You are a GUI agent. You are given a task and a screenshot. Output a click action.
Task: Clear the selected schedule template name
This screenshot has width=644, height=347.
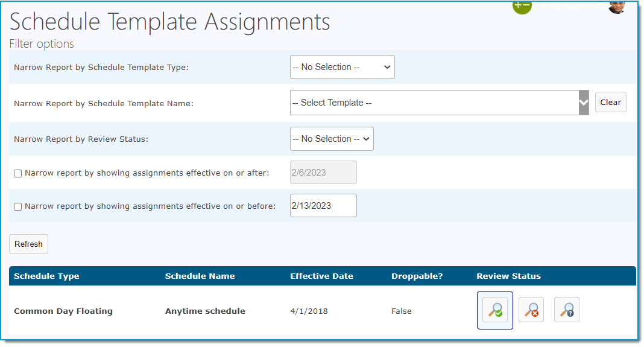click(611, 102)
